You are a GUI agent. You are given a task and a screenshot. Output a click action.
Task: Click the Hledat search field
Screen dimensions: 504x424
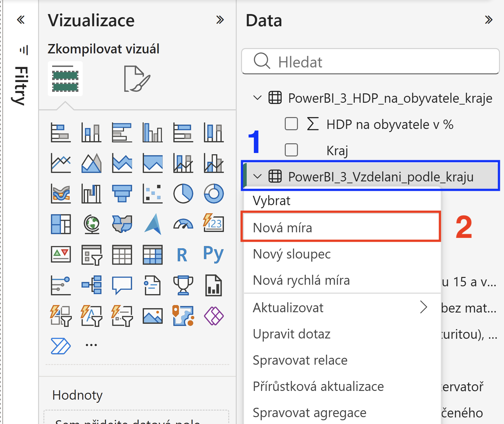pos(370,62)
